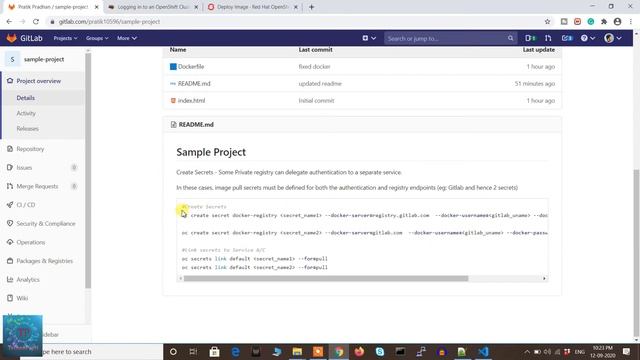Click the browser back arrow

[x=9, y=22]
